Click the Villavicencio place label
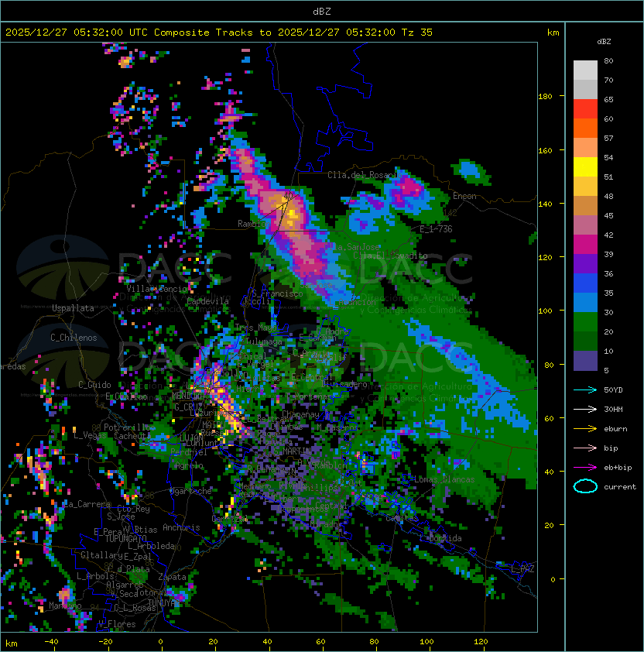Viewport: 644px width, 652px height. point(157,289)
